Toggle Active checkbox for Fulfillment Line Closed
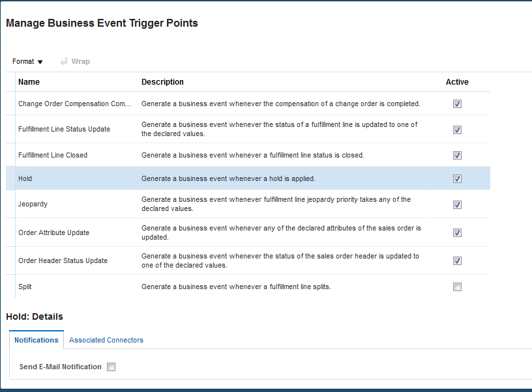 click(x=457, y=155)
